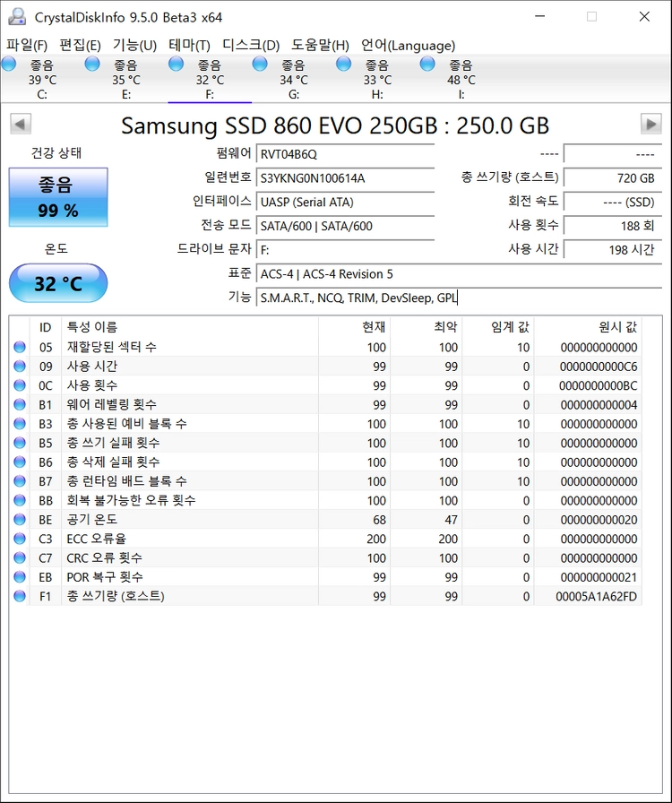Click status orb for attribute B1 row

click(20, 404)
